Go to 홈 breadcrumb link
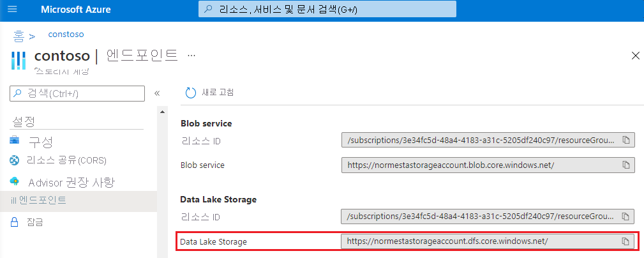The width and height of the screenshot is (644, 258). 19,36
